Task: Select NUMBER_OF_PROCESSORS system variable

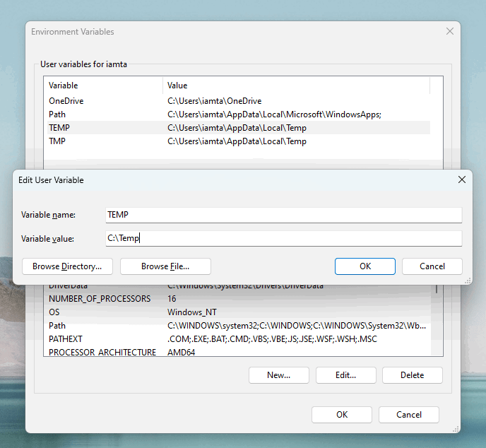Action: pos(239,299)
